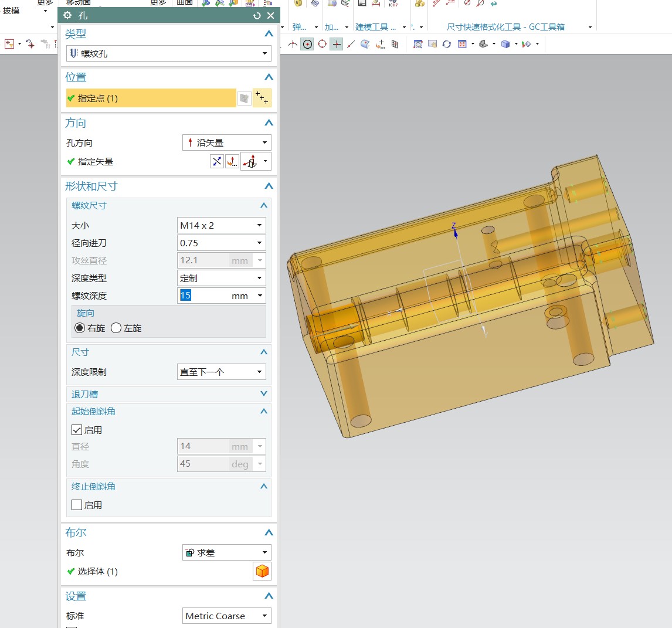Expand the 退刀槽 subsection

pos(264,393)
